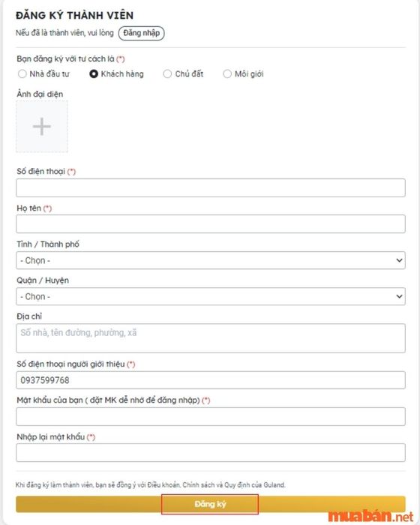Select the Khách hàng radio option

(x=94, y=74)
